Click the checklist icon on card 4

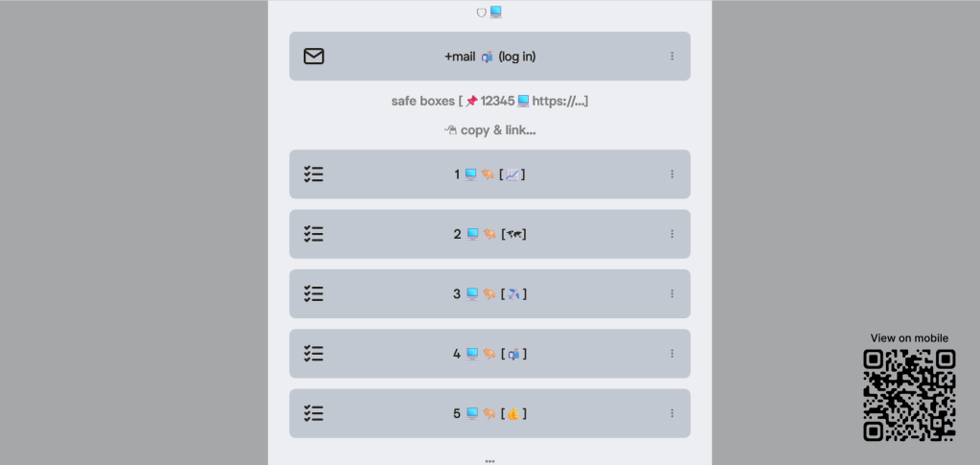pyautogui.click(x=313, y=354)
